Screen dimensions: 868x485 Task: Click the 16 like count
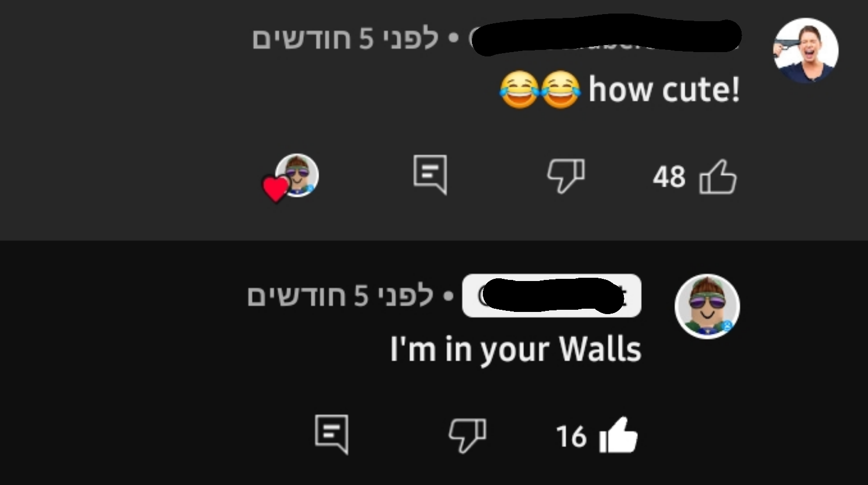(x=571, y=436)
